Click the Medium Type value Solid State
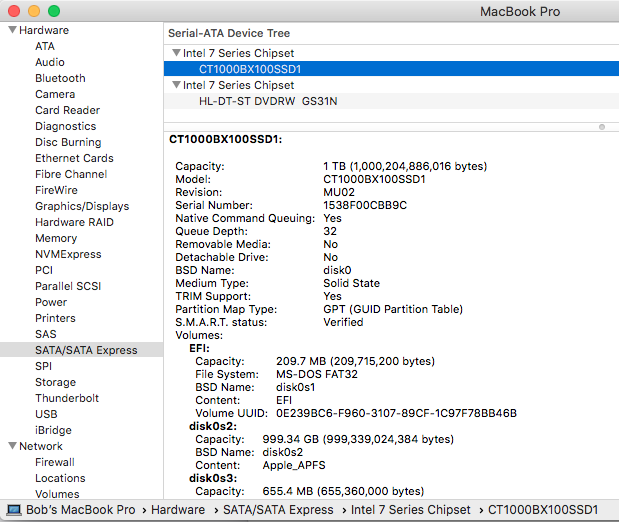The width and height of the screenshot is (619, 522). click(x=351, y=283)
